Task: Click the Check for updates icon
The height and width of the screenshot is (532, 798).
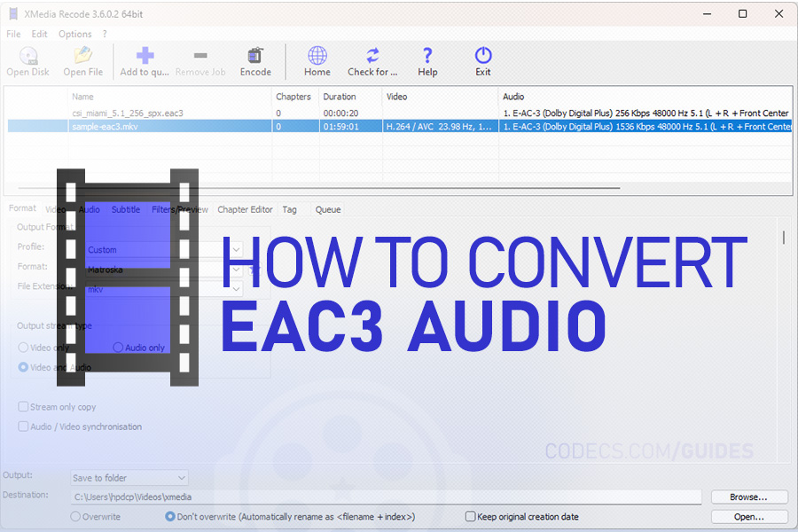Action: click(372, 55)
